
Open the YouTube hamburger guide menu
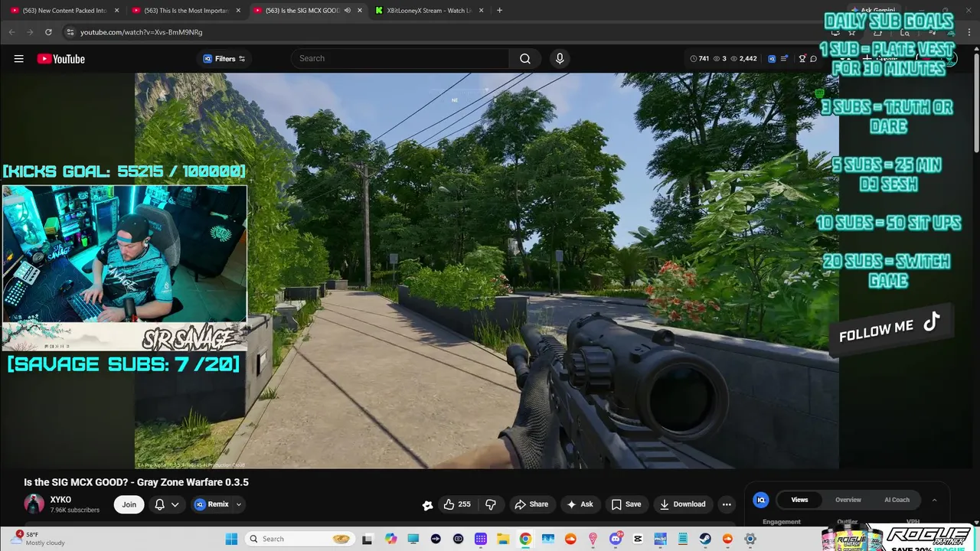tap(18, 59)
